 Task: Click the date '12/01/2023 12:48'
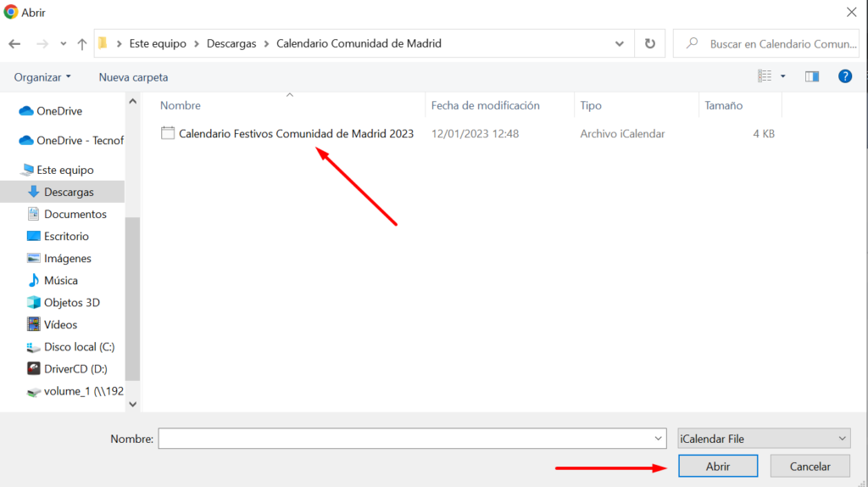(x=475, y=133)
